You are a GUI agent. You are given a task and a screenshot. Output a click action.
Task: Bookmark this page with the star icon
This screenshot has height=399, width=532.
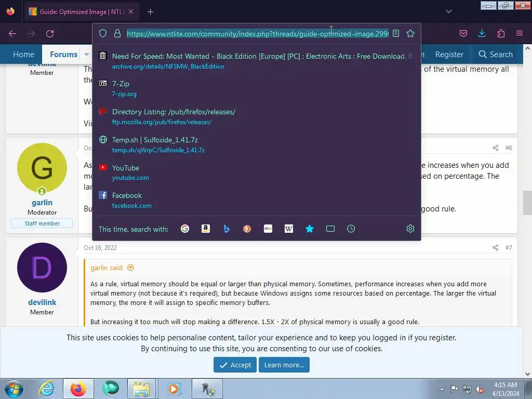(410, 33)
